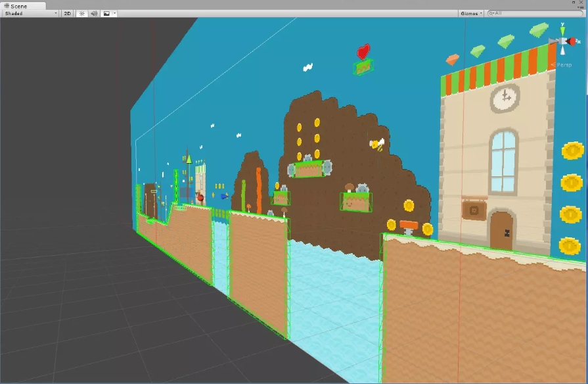This screenshot has height=384, width=588.
Task: Click the scene effects image icon
Action: pos(106,13)
